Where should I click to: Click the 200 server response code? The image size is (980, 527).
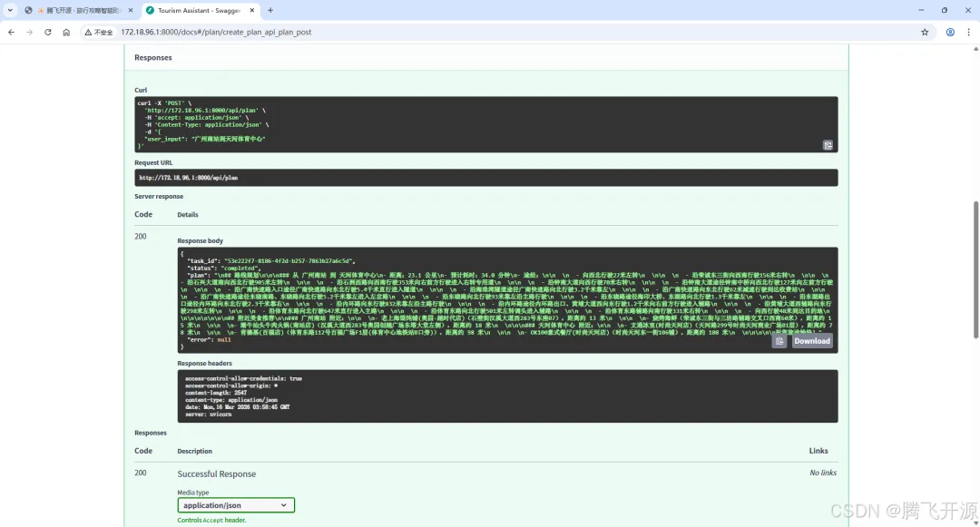[x=141, y=237]
